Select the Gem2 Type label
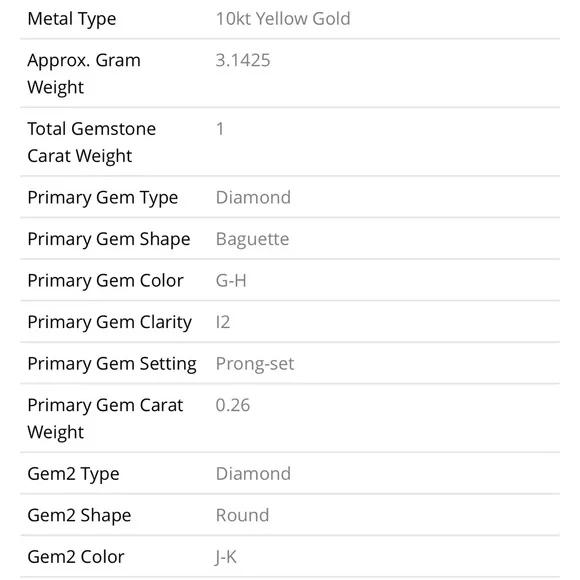 coord(74,474)
